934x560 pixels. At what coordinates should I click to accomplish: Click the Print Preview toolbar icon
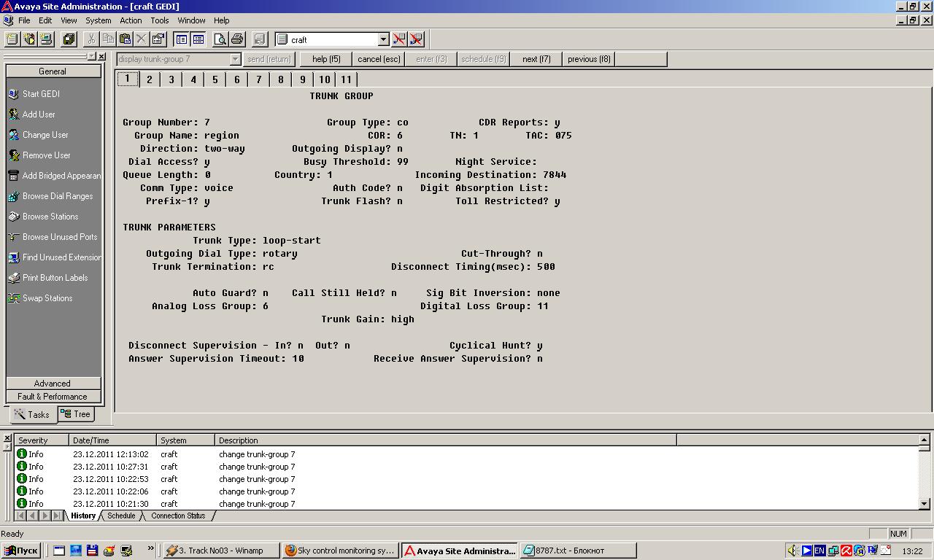[220, 39]
